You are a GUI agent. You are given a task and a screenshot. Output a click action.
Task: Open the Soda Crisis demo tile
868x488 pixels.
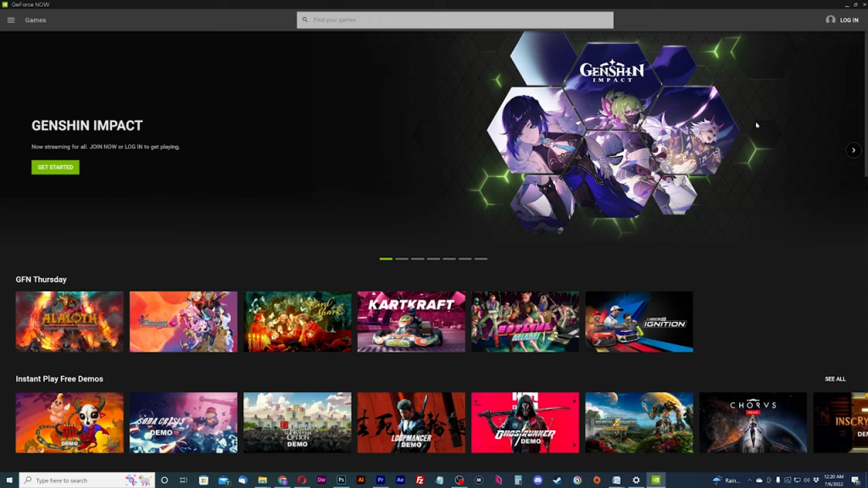[183, 423]
